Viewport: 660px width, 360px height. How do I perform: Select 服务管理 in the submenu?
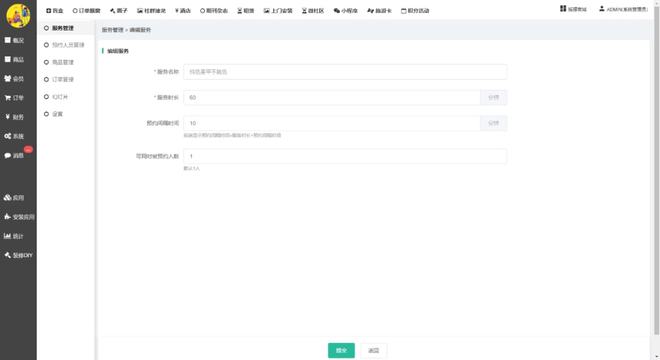click(63, 28)
